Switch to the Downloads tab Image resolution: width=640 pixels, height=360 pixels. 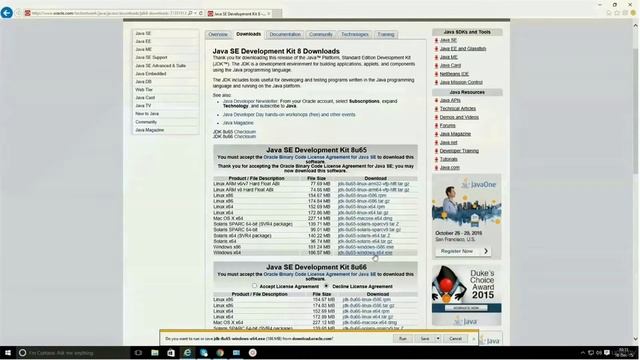pyautogui.click(x=248, y=34)
